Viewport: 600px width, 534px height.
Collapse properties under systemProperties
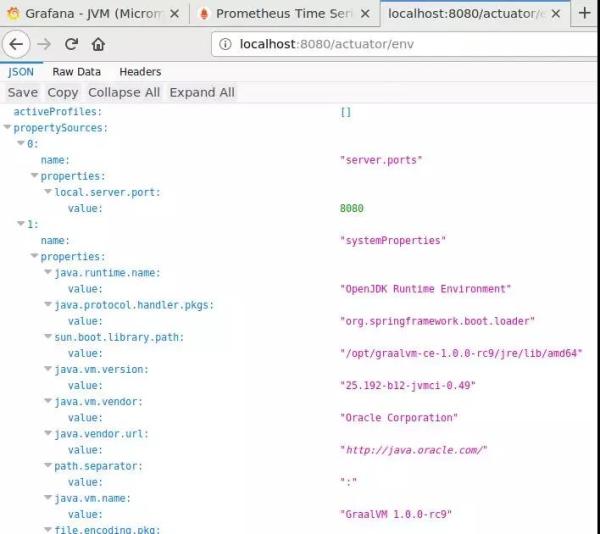(x=34, y=256)
